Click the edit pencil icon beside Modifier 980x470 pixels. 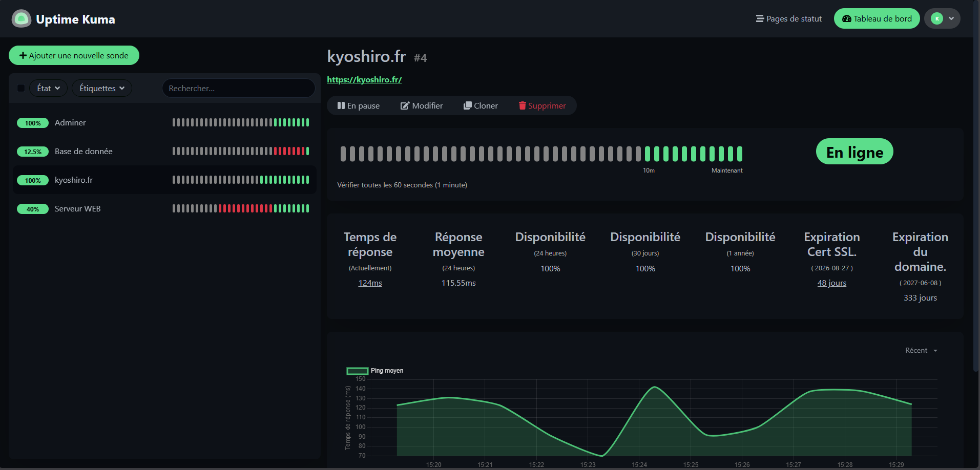tap(405, 105)
